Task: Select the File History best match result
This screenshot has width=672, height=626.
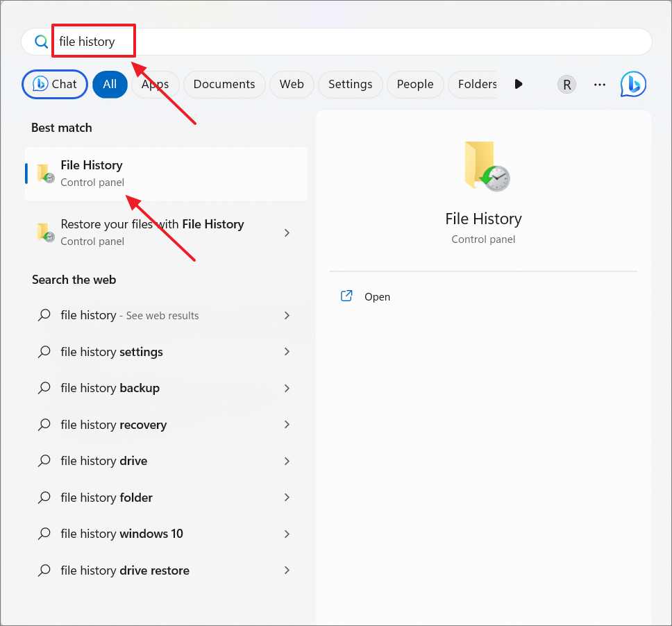Action: [166, 174]
